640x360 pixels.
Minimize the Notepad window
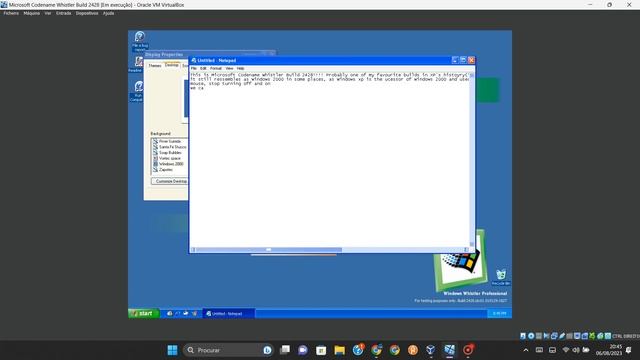click(455, 60)
